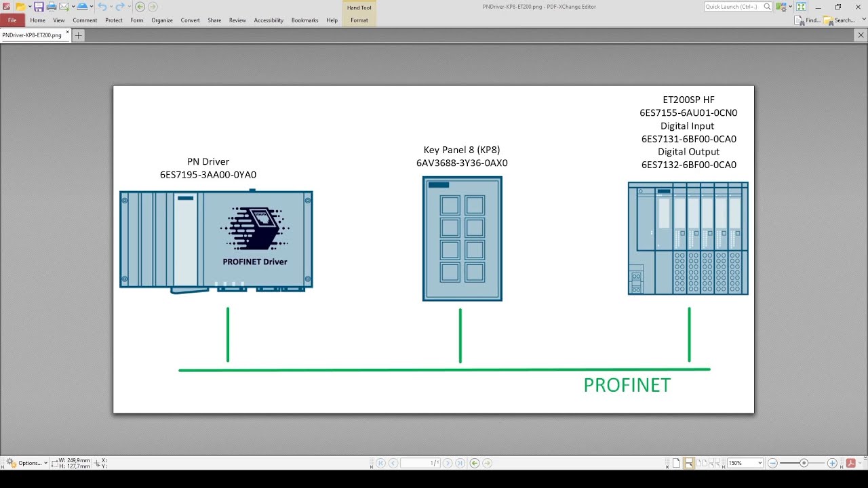Expand the email dropdown arrow
Viewport: 868px width, 488px height.
(x=73, y=7)
